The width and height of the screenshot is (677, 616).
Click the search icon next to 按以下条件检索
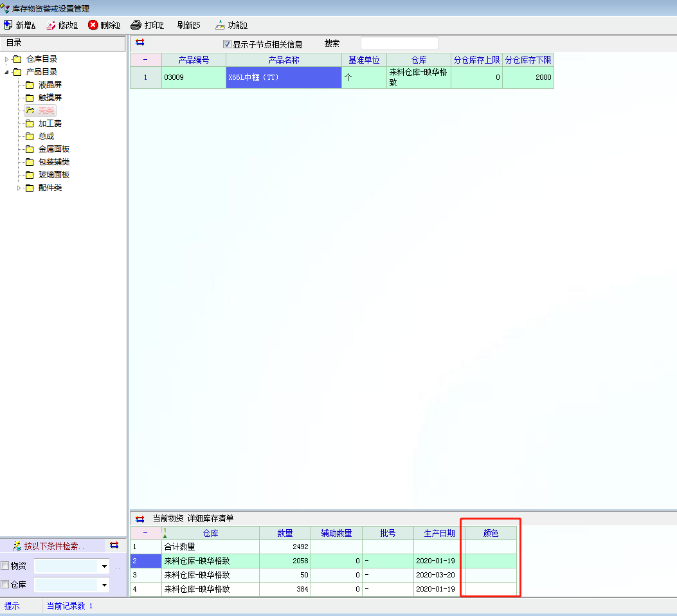[x=17, y=545]
